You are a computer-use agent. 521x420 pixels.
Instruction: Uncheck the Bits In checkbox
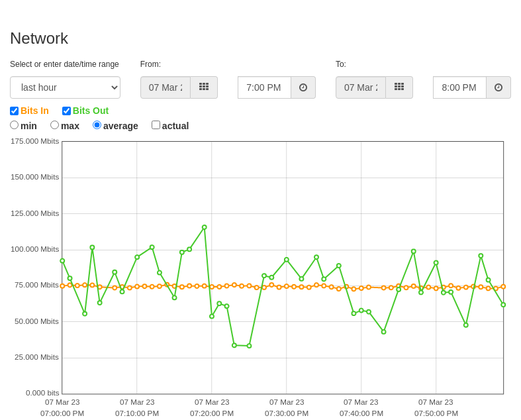[15, 111]
